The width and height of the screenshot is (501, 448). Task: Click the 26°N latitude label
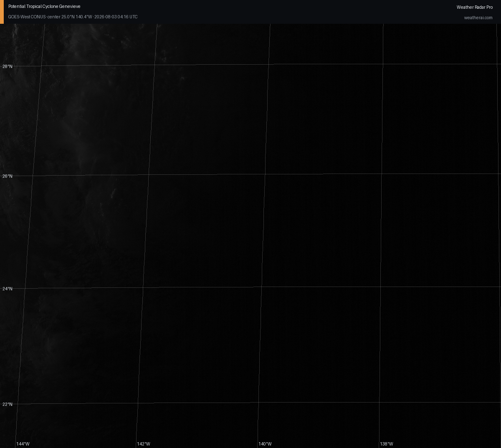pos(8,176)
